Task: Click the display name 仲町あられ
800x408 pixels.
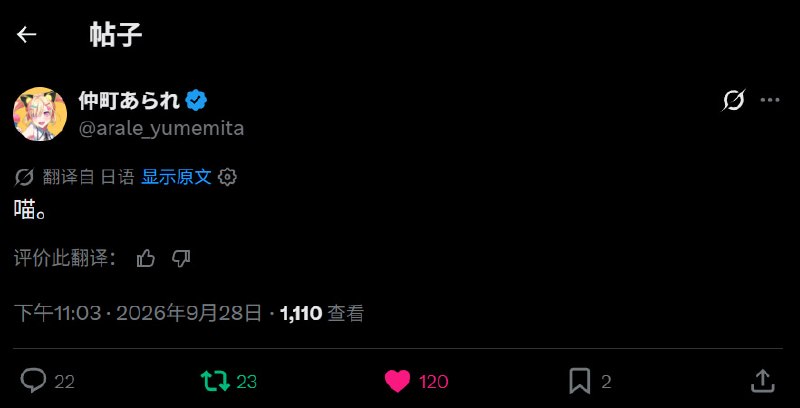Action: pos(129,100)
